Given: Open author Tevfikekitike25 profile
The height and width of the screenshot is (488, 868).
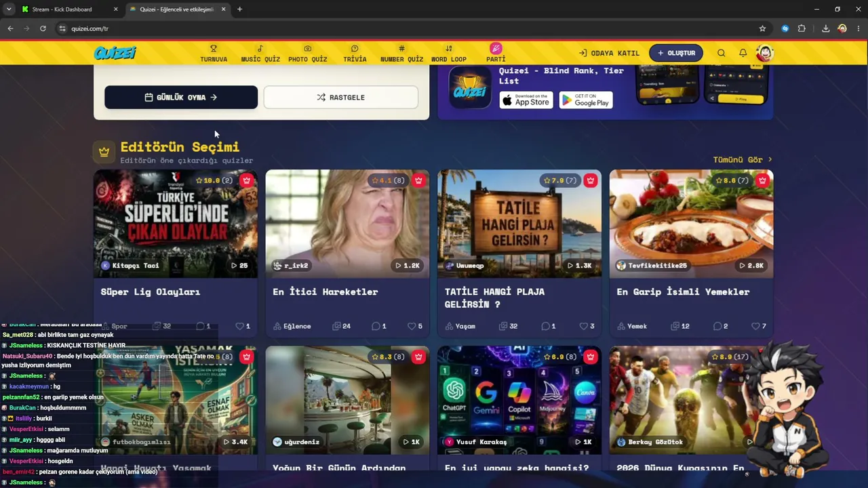Looking at the screenshot, I should point(652,266).
